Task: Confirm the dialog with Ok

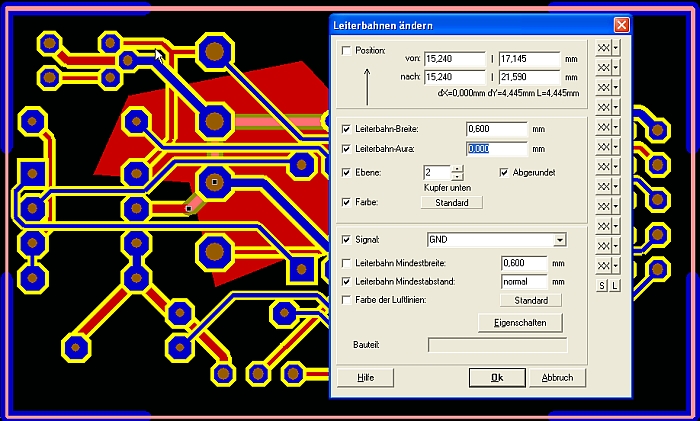Action: 497,377
